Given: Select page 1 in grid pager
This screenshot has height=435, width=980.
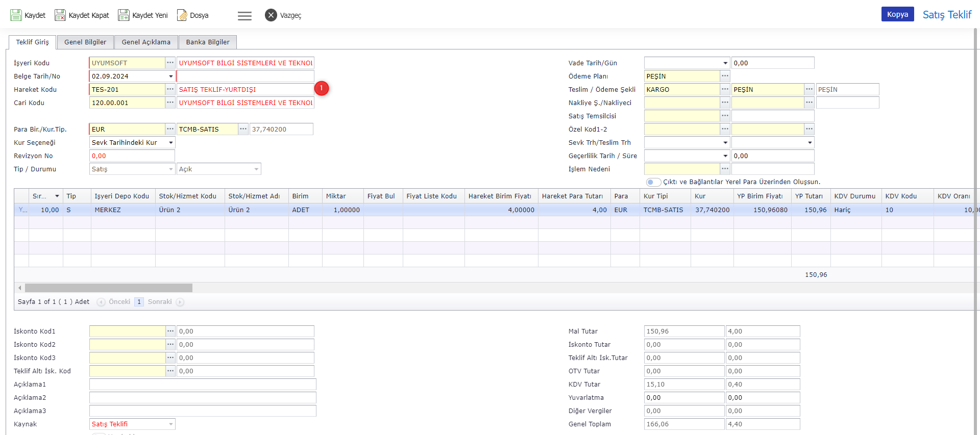Looking at the screenshot, I should click(139, 302).
